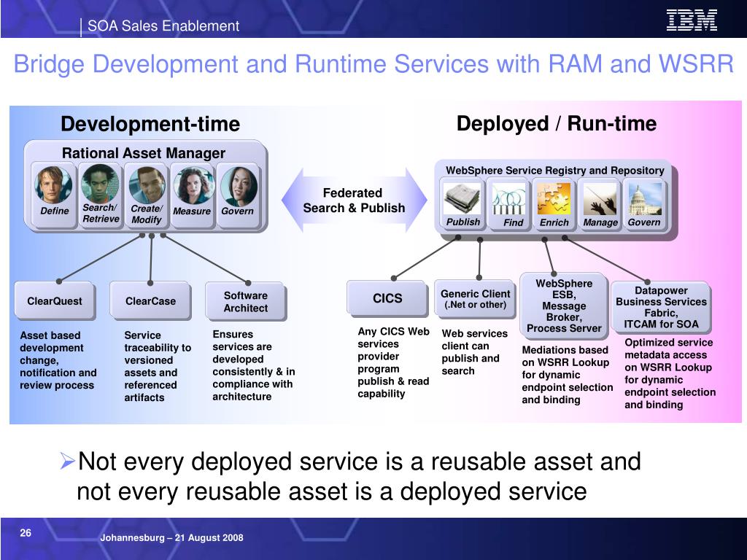The height and width of the screenshot is (560, 747).
Task: Click the Publish newspapers icon
Action: coord(462,198)
